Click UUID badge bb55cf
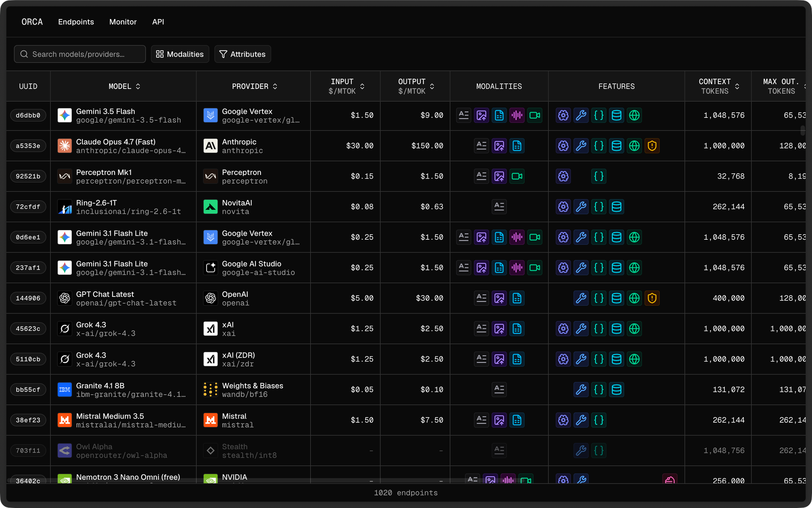This screenshot has height=508, width=812. point(28,390)
